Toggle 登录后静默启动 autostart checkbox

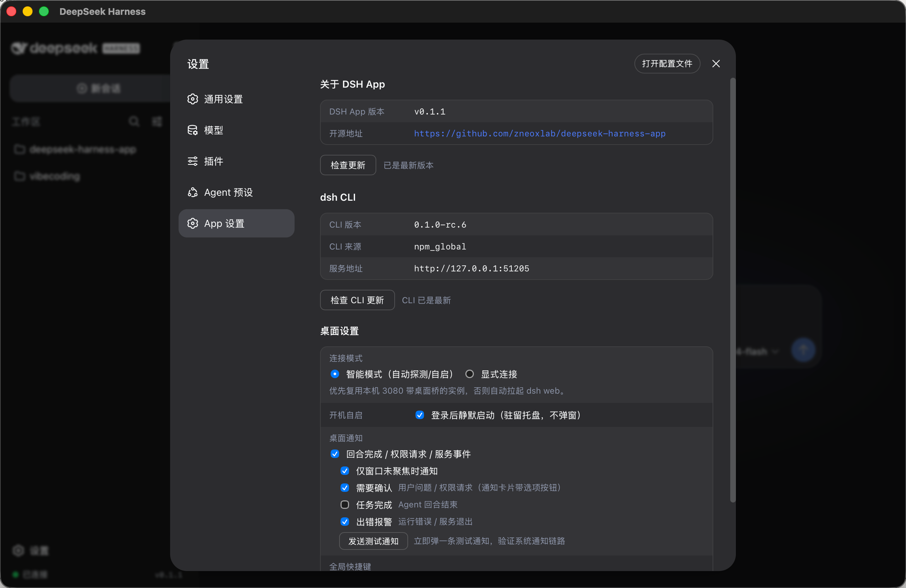[419, 415]
